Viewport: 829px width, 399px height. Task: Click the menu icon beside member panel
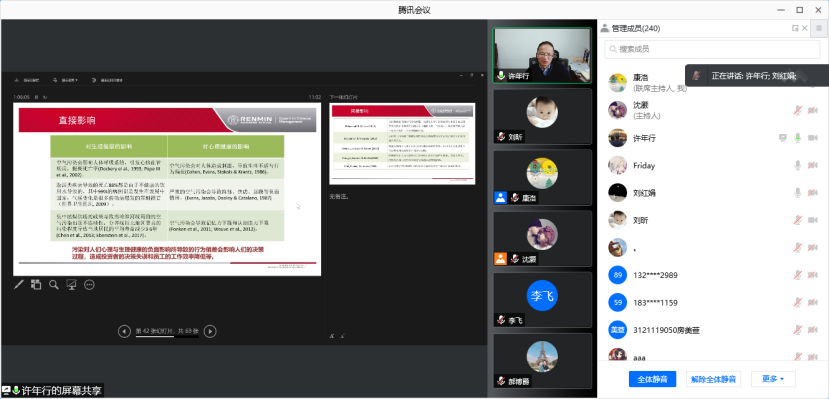point(819,28)
